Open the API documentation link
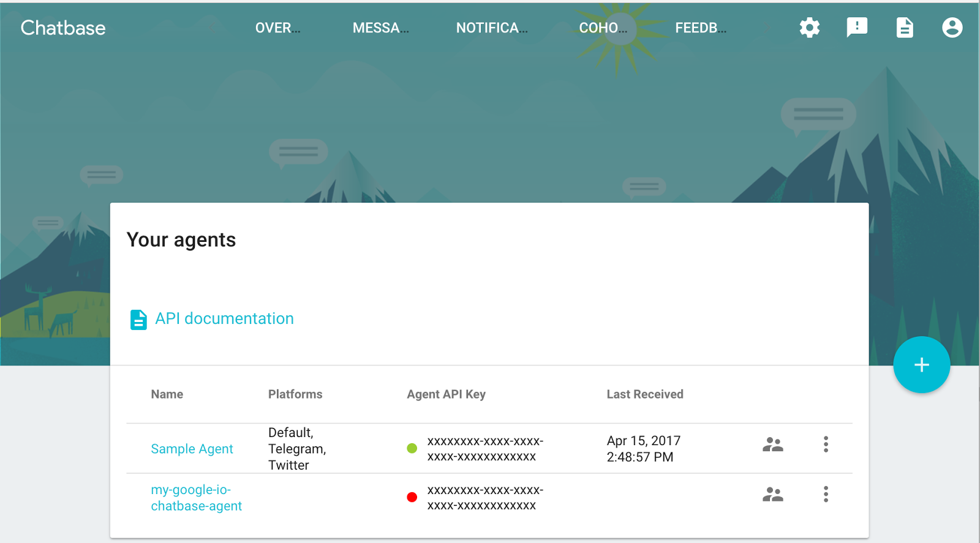Viewport: 980px width, 543px height. [224, 318]
